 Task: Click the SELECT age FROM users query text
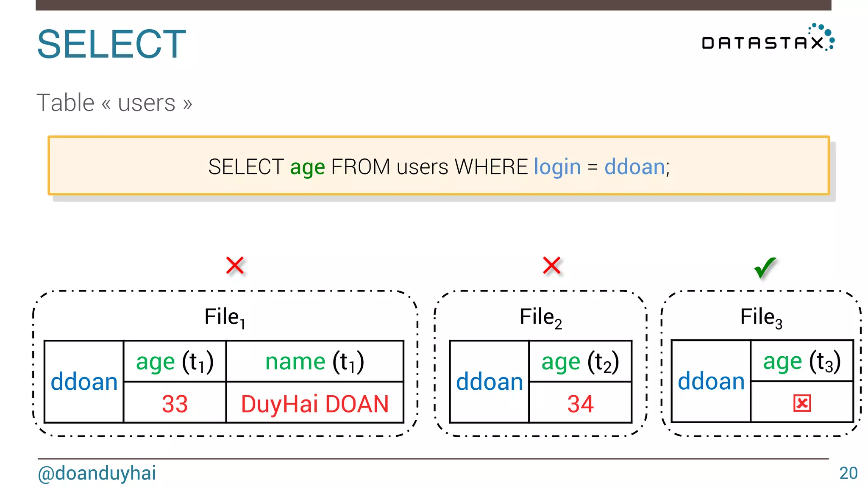point(439,166)
